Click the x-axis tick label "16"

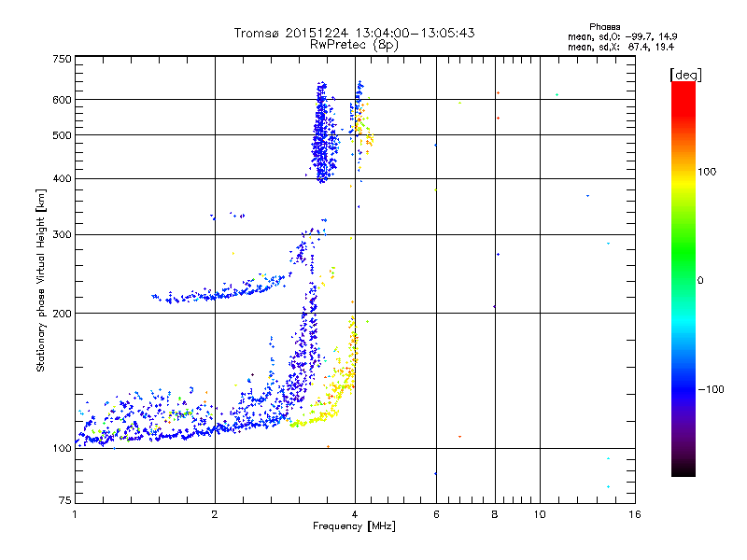click(635, 514)
